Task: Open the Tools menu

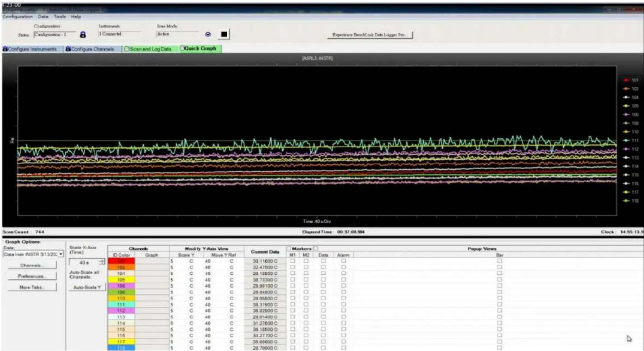Action: click(x=60, y=17)
